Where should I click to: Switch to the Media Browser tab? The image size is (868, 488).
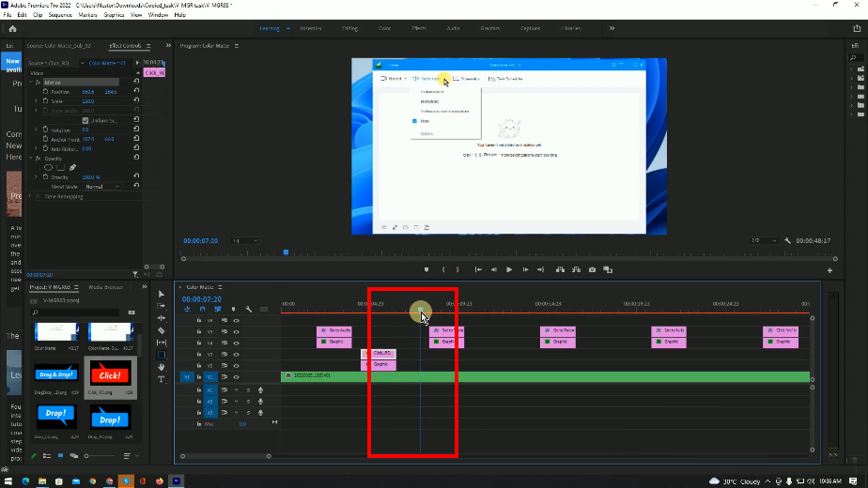[105, 287]
